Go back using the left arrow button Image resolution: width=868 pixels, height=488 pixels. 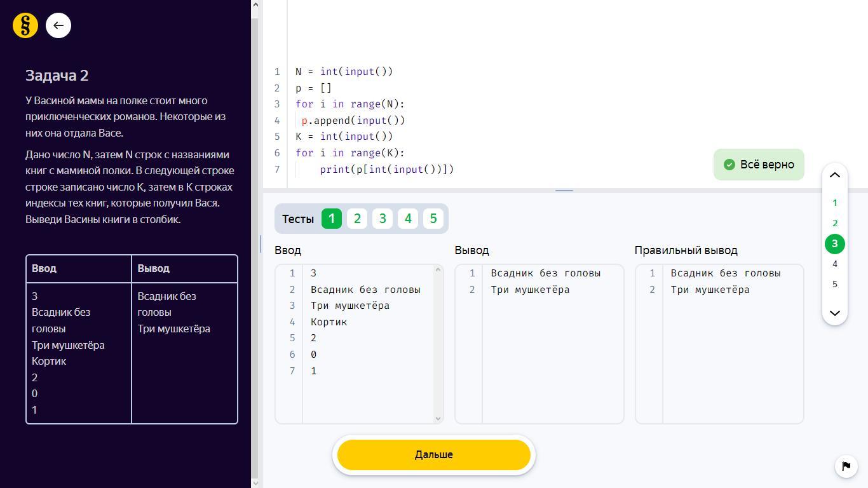(x=58, y=25)
